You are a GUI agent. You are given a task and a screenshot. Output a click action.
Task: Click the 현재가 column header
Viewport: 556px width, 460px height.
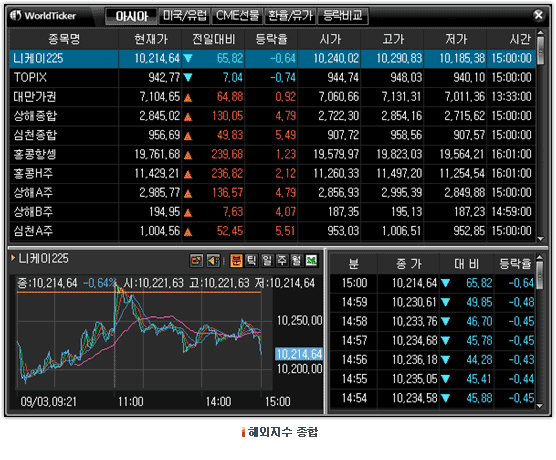coord(150,39)
